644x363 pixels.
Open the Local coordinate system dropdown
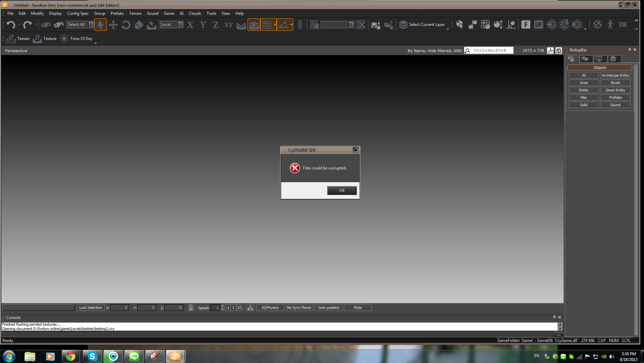[172, 25]
